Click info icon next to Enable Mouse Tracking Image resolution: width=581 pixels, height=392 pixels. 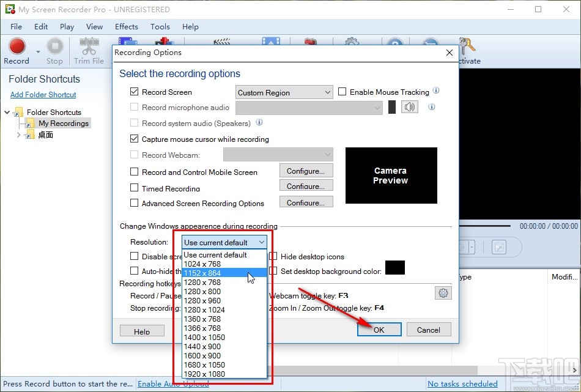click(436, 91)
